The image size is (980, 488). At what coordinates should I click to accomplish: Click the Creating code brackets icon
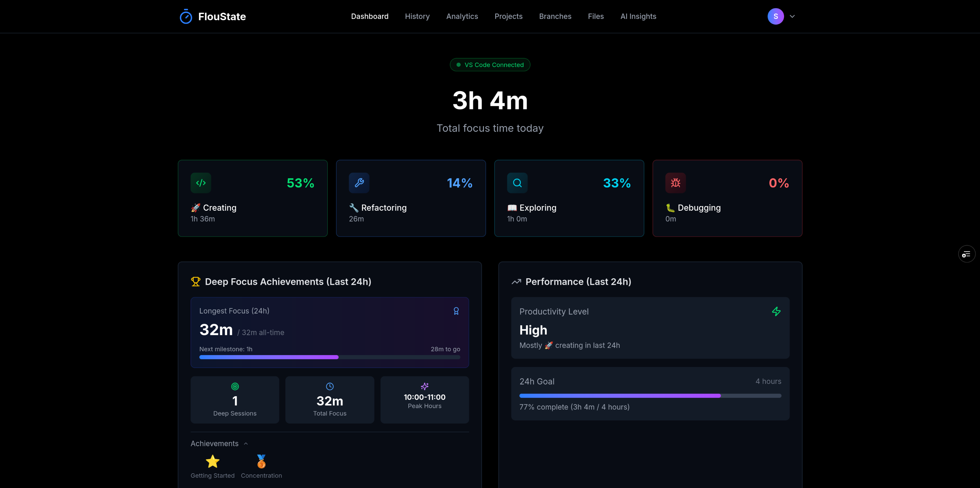200,183
